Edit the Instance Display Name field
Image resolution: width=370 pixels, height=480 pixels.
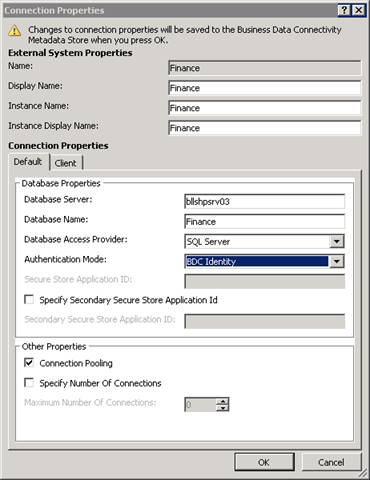[x=265, y=128]
